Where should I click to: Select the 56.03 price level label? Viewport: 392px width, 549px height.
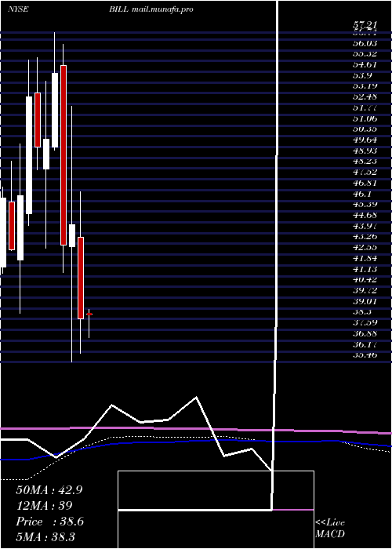pyautogui.click(x=365, y=42)
